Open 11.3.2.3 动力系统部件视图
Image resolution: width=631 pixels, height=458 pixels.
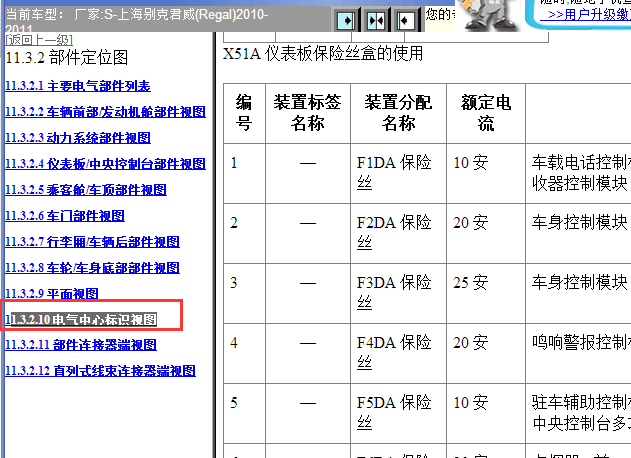point(78,138)
